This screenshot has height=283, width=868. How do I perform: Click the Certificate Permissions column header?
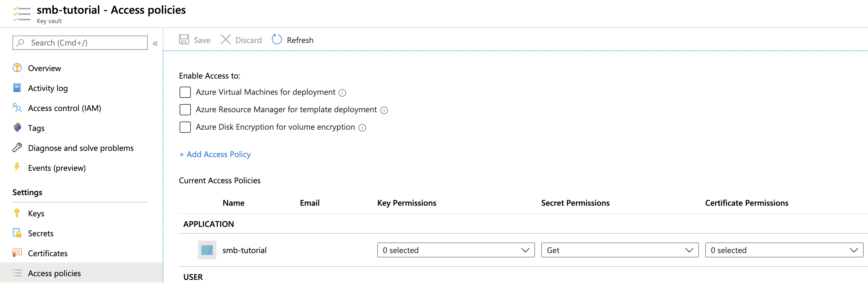coord(747,203)
